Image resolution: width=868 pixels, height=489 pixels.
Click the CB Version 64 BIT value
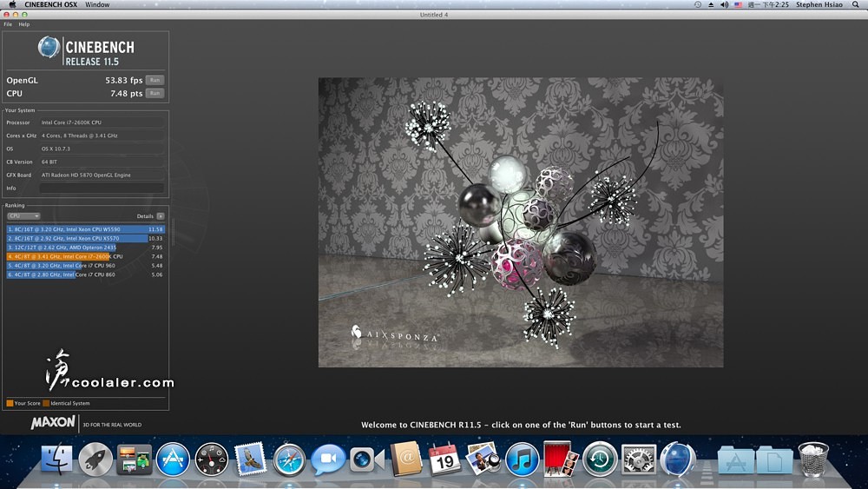point(102,162)
